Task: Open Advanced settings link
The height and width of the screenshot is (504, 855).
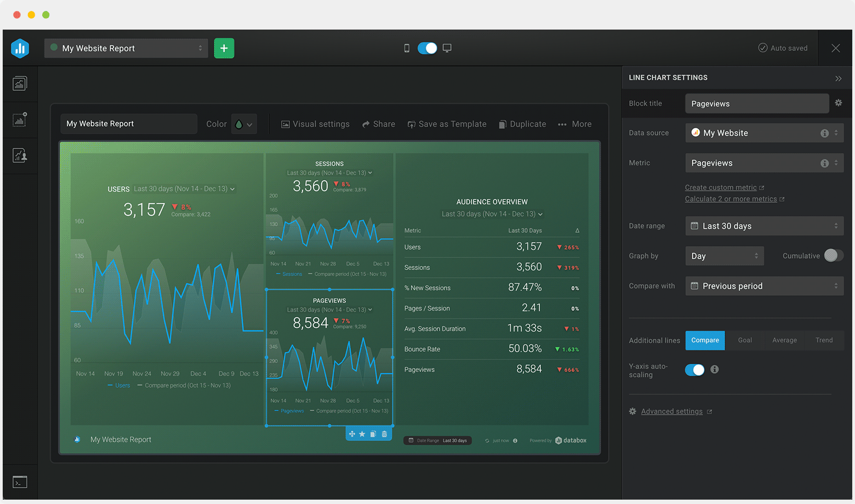Action: (672, 411)
